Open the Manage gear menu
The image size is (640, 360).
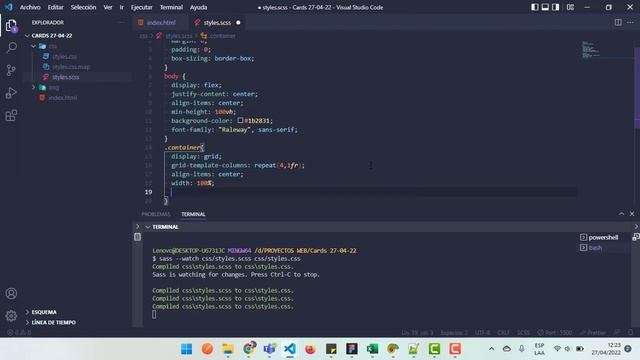(11, 316)
